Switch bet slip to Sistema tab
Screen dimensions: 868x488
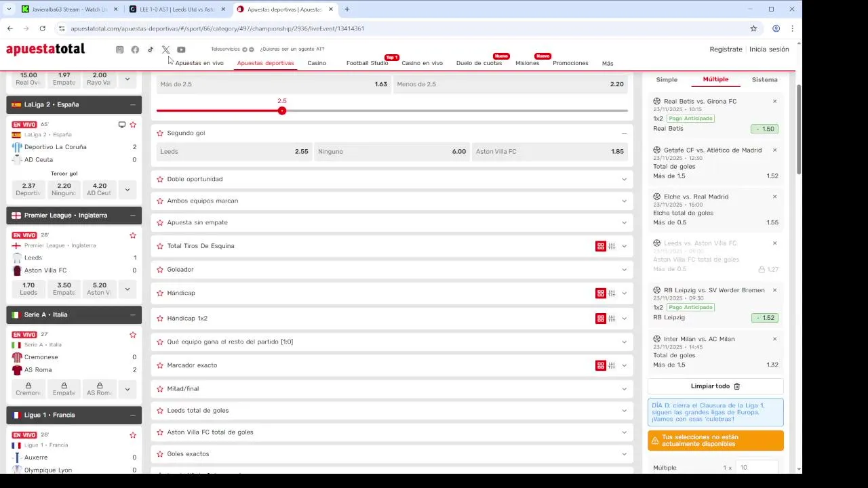point(764,79)
